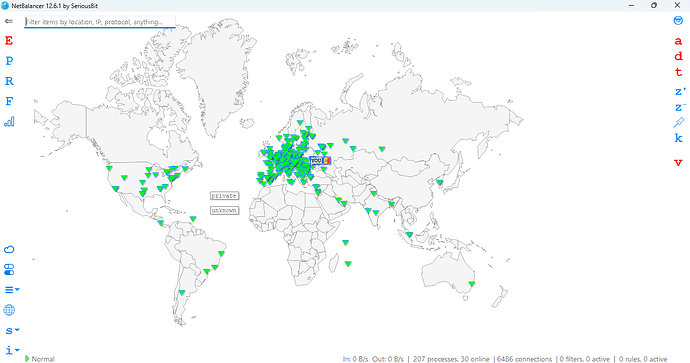Screen dimensions: 690x363
Task: Open the red E sidebar icon
Action: [9, 40]
